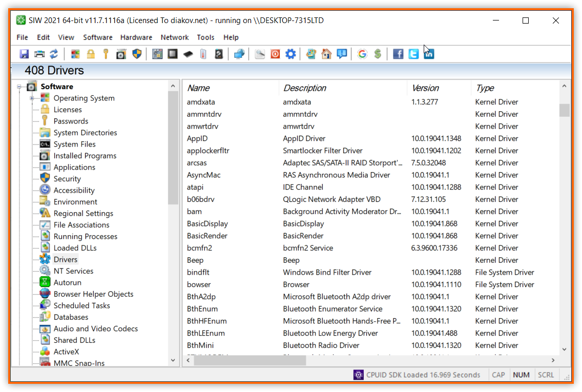Click the driver list scroll down arrow
582x392 pixels.
point(564,349)
